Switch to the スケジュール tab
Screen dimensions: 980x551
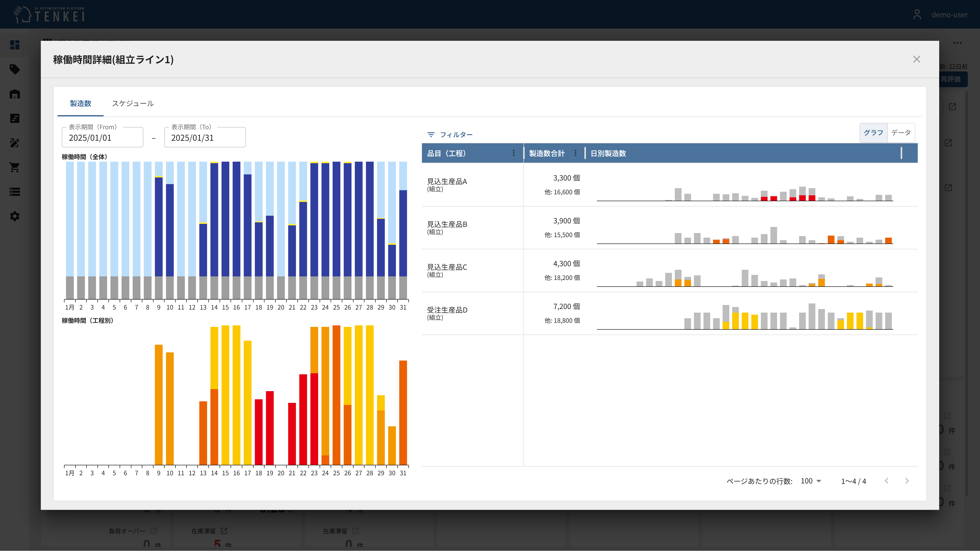click(133, 104)
